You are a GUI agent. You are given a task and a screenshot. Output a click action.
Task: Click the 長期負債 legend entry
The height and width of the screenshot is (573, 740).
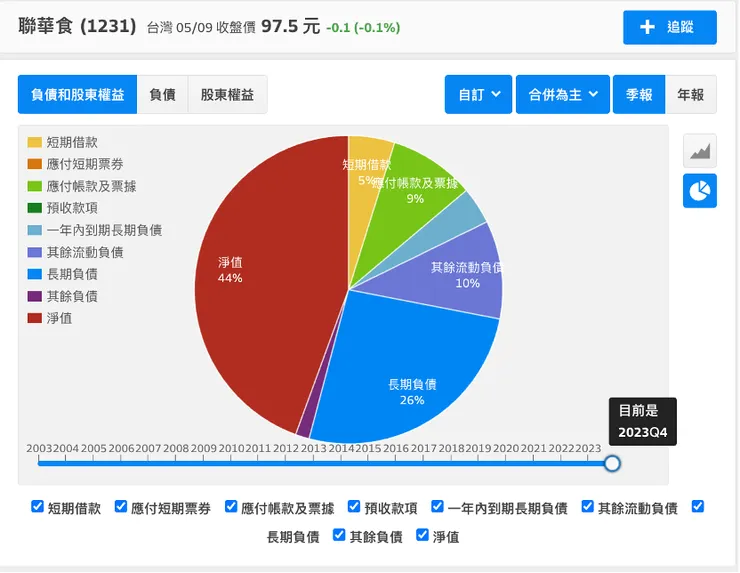(x=63, y=274)
